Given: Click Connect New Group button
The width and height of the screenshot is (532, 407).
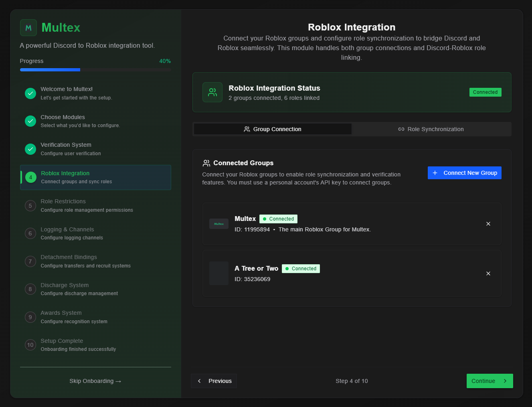Looking at the screenshot, I should (465, 173).
